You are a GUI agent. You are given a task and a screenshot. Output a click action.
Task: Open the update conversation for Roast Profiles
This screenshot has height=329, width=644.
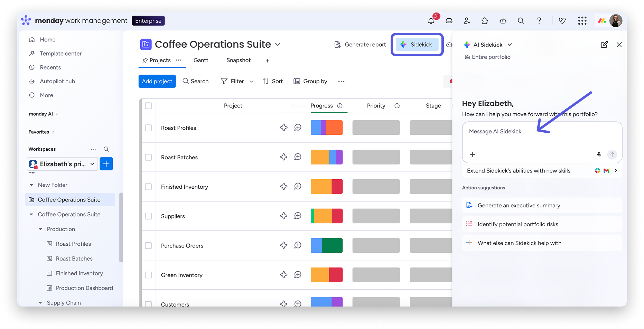click(x=298, y=128)
